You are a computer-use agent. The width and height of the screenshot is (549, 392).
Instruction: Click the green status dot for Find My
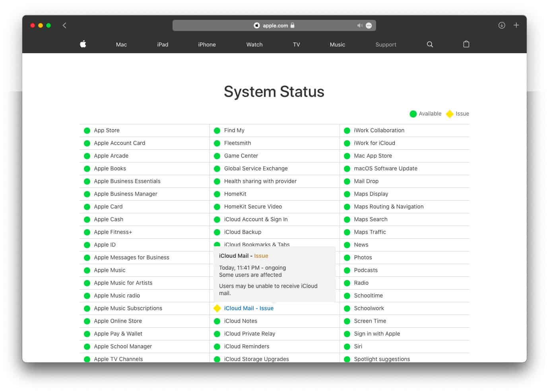pos(217,130)
